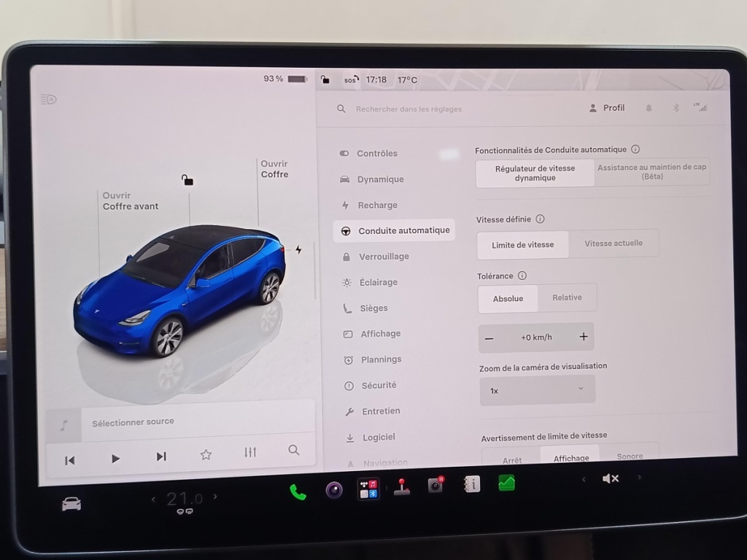Search media with the magnifier icon
The height and width of the screenshot is (560, 747).
tap(294, 450)
